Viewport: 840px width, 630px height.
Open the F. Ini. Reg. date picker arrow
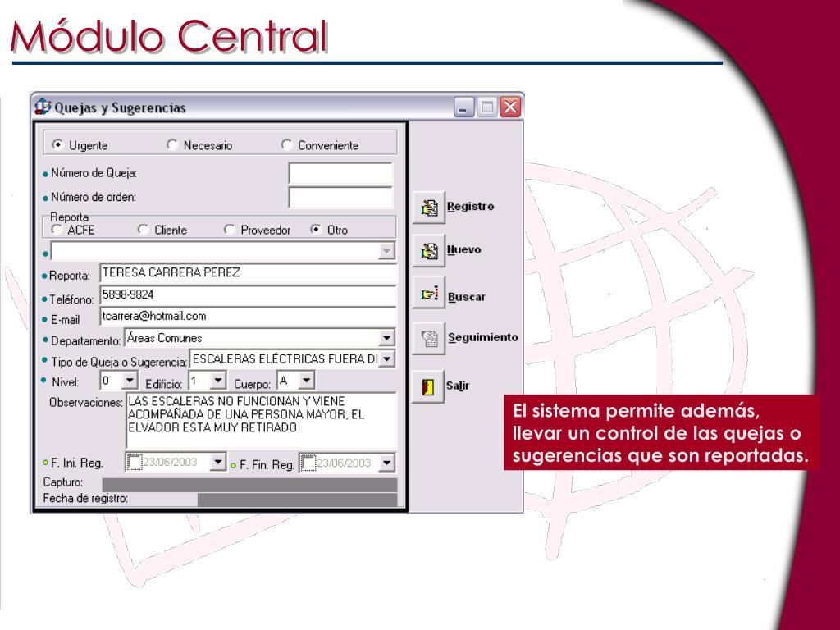(x=217, y=462)
